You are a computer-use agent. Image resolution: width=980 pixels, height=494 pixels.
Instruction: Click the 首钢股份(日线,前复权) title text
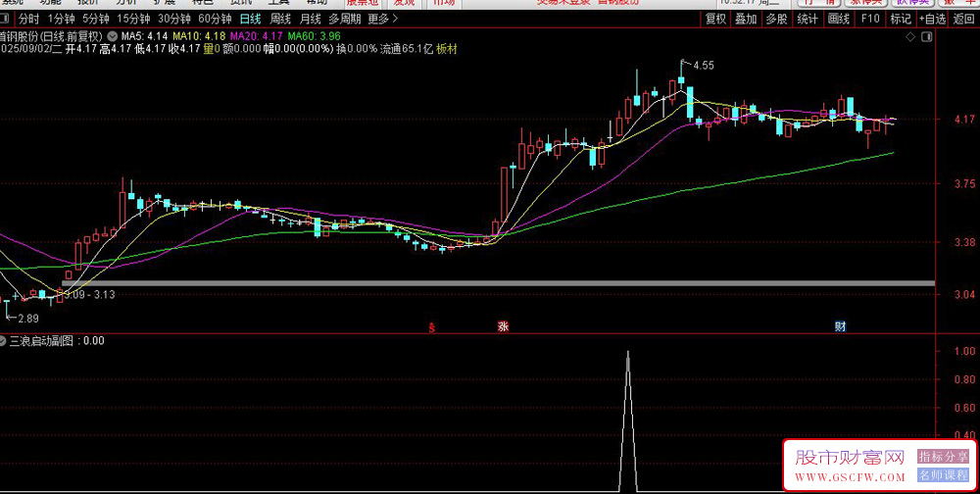[x=51, y=36]
